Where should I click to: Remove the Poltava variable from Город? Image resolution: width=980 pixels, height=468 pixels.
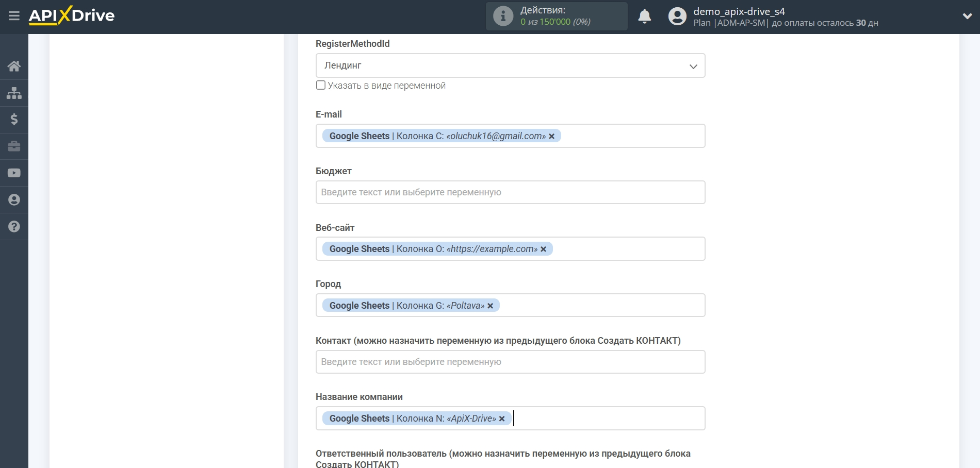[491, 306]
